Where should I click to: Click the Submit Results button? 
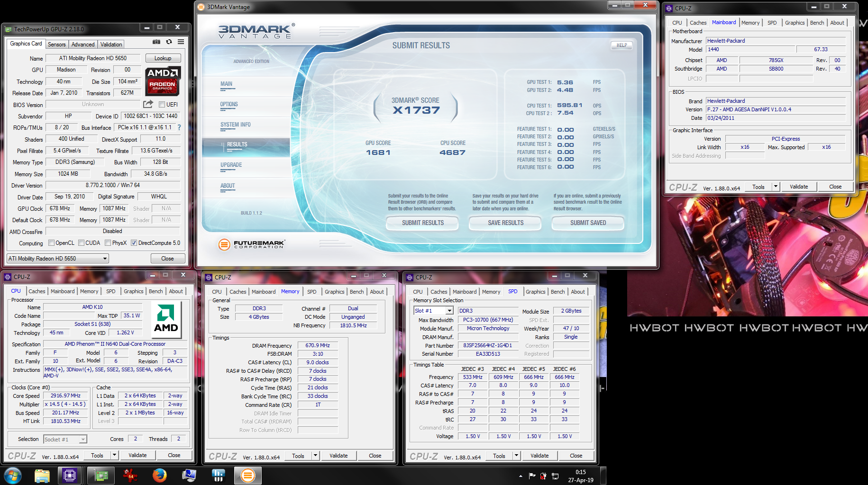[422, 223]
